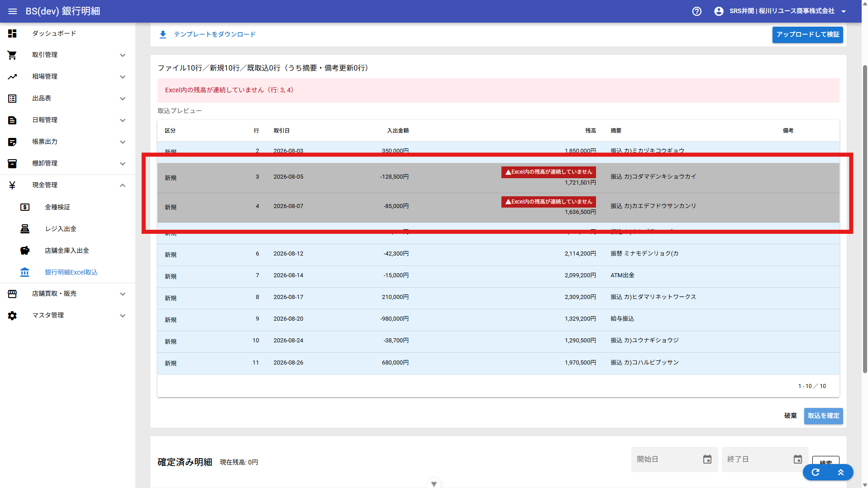Open ダッシュボード in the sidebar

click(67, 33)
